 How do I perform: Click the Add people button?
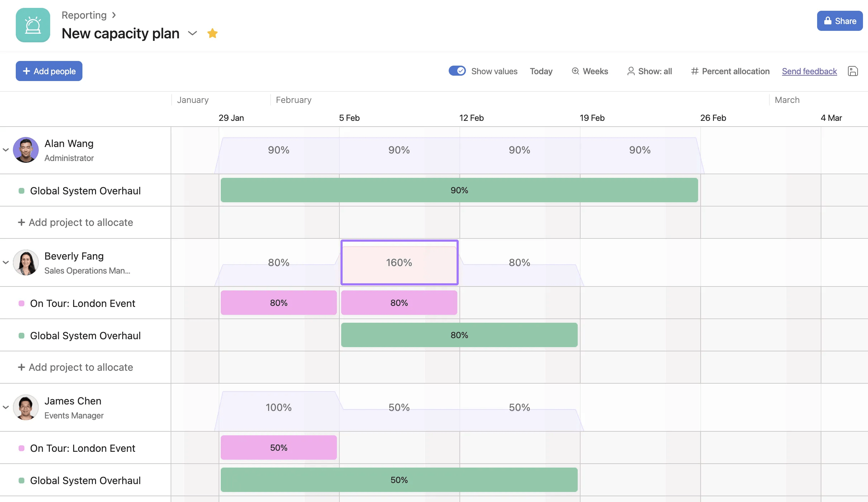tap(49, 71)
